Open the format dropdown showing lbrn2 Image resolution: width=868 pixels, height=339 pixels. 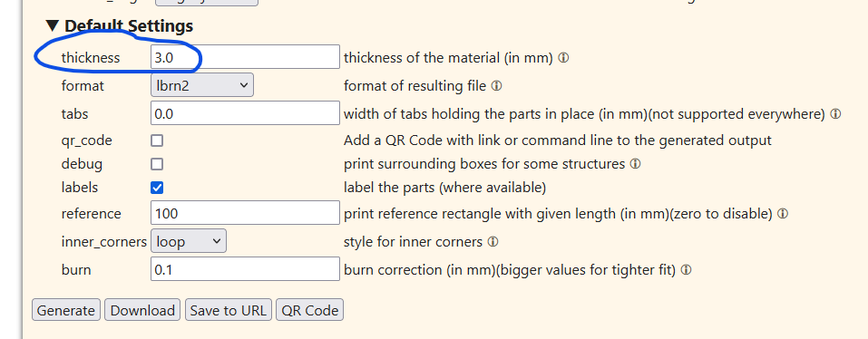(x=202, y=85)
